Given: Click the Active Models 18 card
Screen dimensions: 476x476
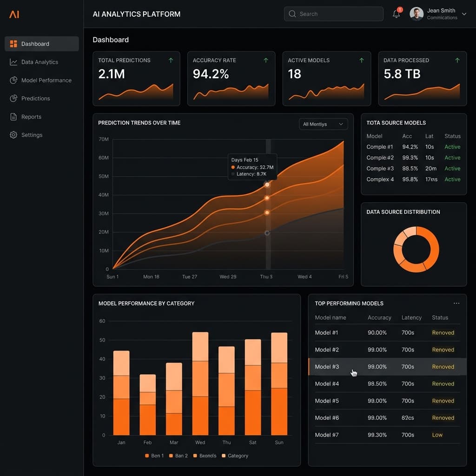Looking at the screenshot, I should point(327,79).
